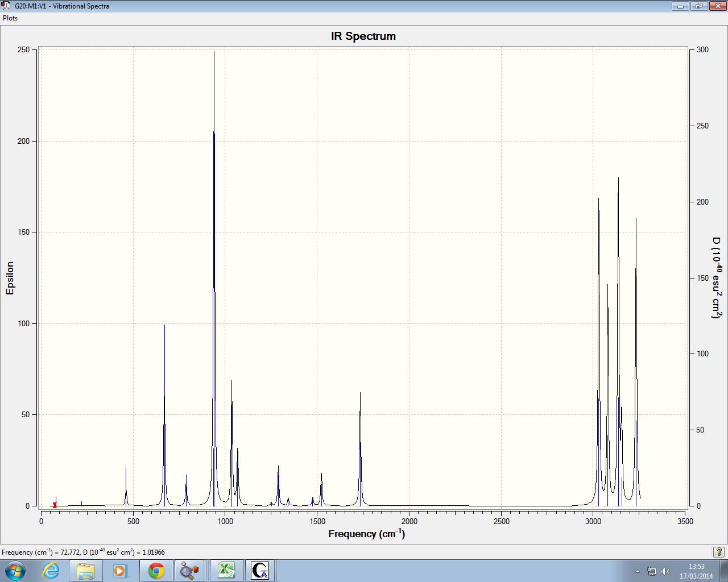Click the status bar frequency readout
The height and width of the screenshot is (582, 728).
83,552
